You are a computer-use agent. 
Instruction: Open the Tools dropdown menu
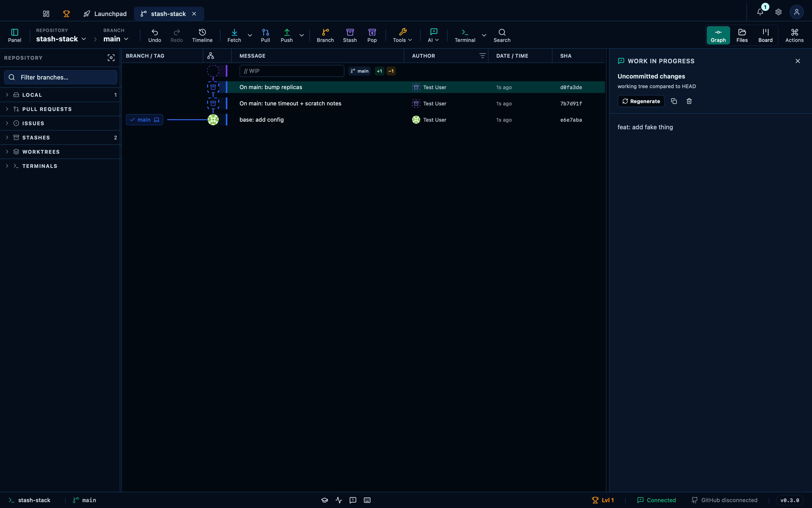coord(402,35)
